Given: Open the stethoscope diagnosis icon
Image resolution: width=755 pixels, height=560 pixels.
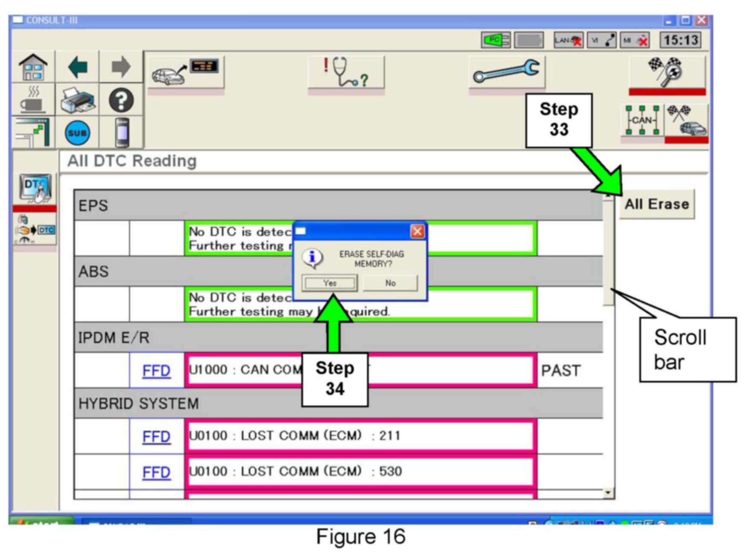Looking at the screenshot, I should (x=346, y=72).
